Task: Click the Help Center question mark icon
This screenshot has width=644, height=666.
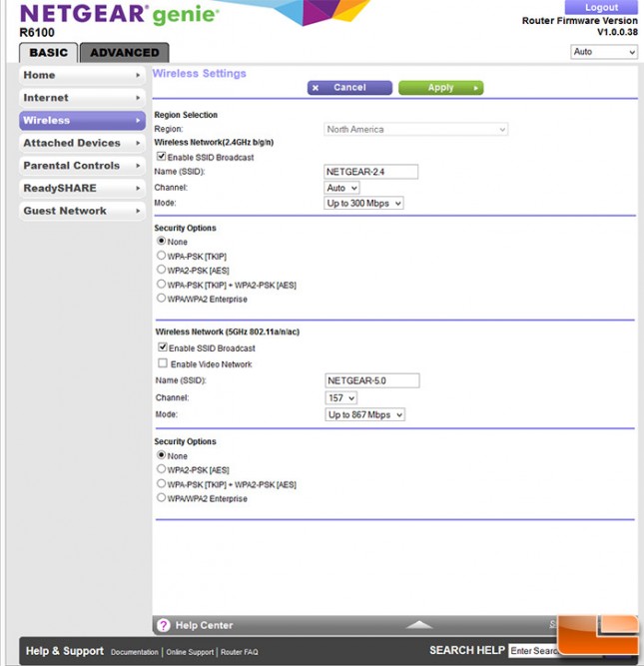Action: coord(164,625)
